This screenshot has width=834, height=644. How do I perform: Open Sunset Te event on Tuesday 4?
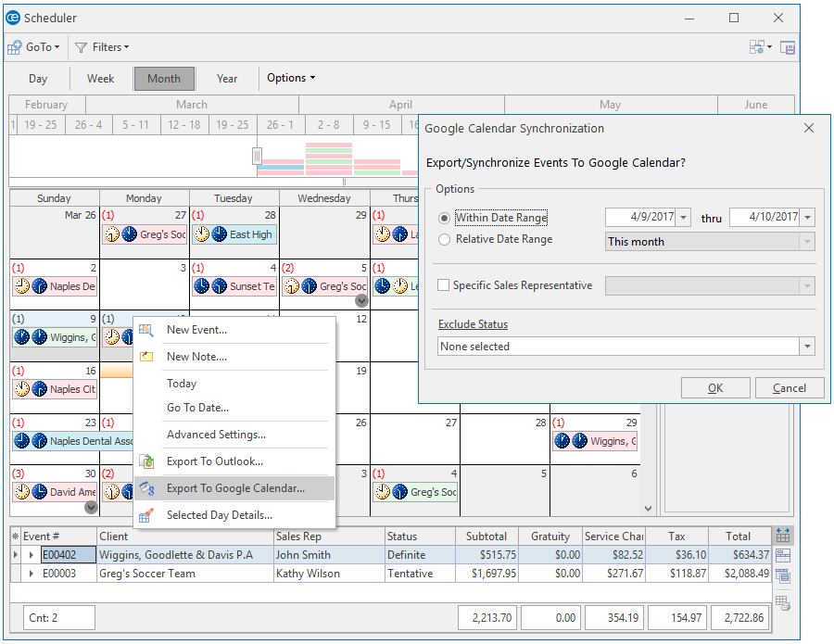(x=234, y=286)
